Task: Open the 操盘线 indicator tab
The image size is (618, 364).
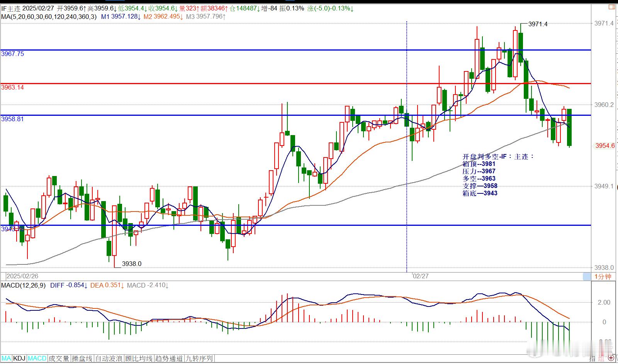Action: coord(82,359)
